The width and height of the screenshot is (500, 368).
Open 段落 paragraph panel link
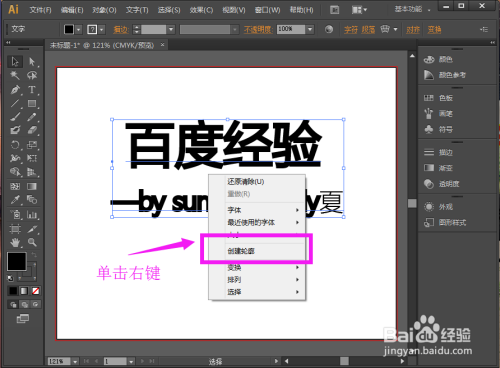[368, 30]
